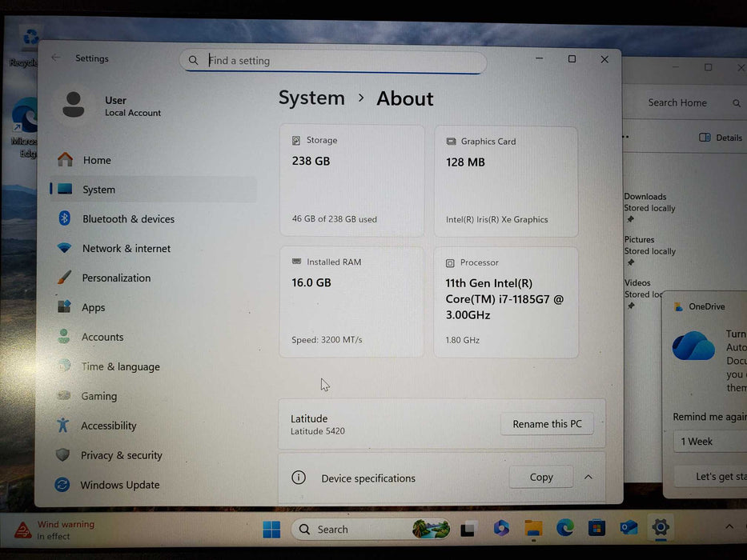747x560 pixels.
Task: Open Windows Update settings
Action: [x=121, y=485]
